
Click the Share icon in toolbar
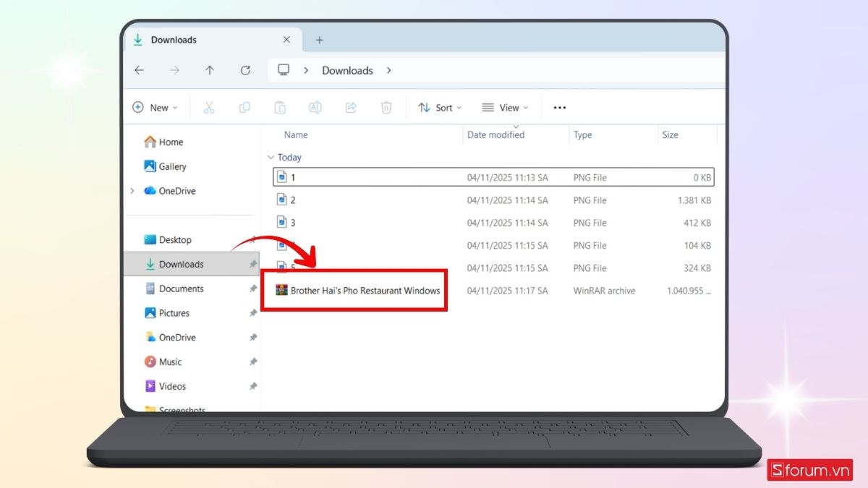pos(351,108)
